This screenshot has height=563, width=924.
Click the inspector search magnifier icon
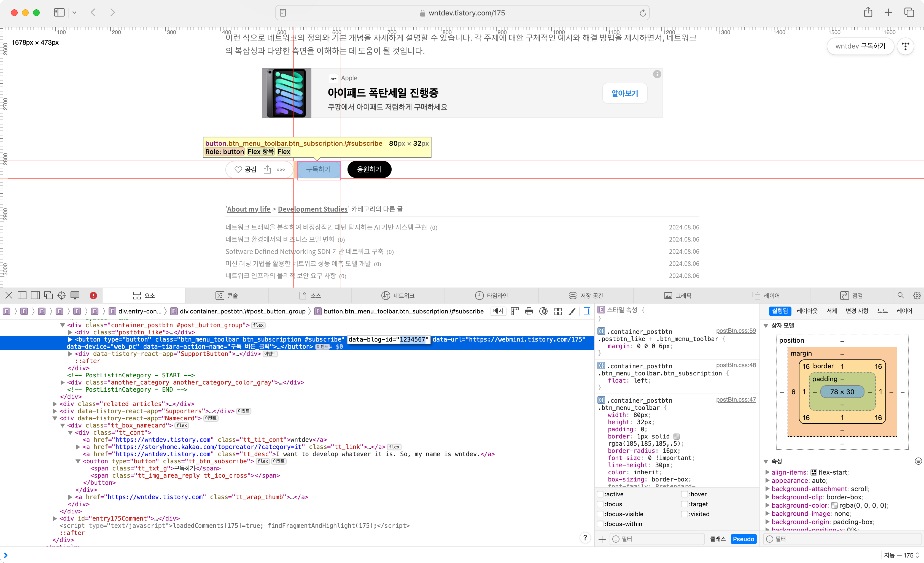pyautogui.click(x=900, y=295)
